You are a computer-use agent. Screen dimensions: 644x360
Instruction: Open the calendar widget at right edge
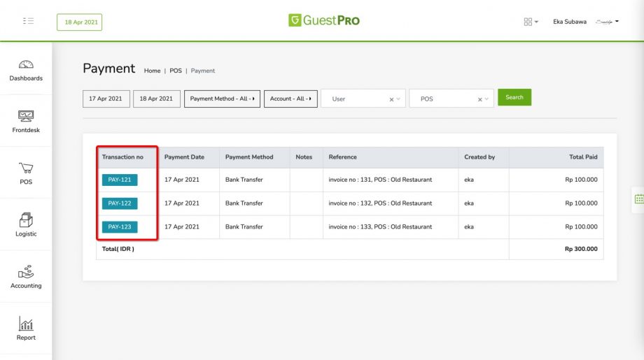pyautogui.click(x=639, y=199)
